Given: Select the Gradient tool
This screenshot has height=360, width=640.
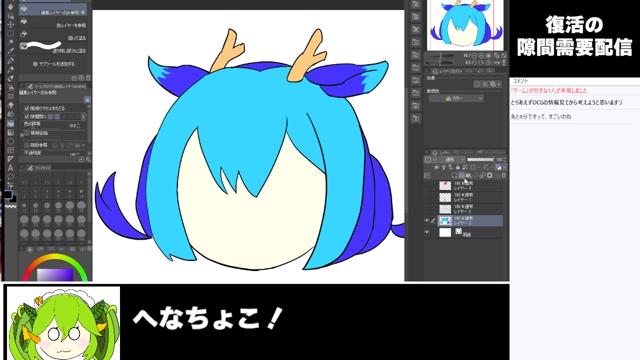Looking at the screenshot, I should click(11, 132).
